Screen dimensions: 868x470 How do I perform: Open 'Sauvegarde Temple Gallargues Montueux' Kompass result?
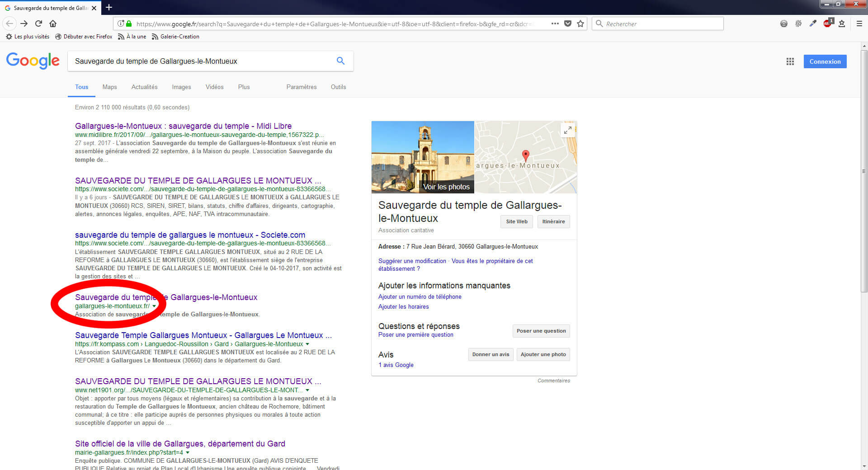click(x=203, y=335)
